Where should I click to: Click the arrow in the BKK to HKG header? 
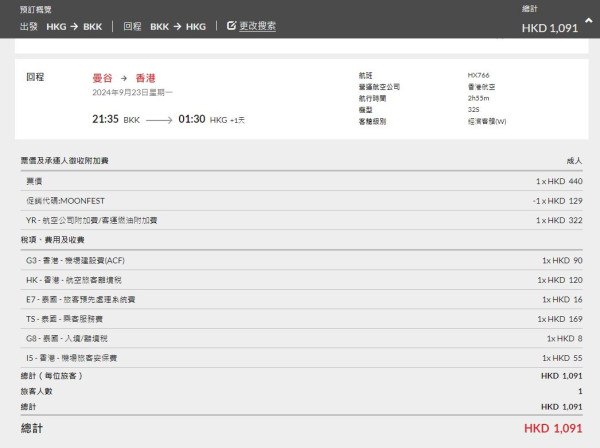tap(177, 25)
